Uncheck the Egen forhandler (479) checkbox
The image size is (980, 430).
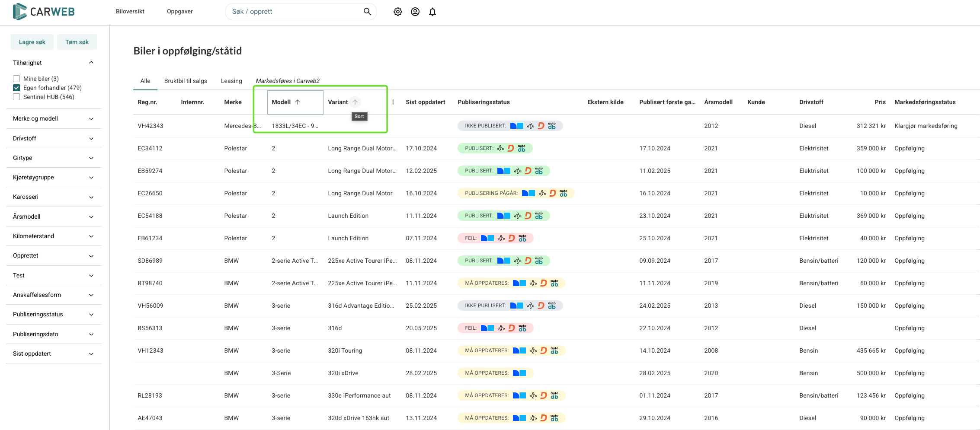tap(16, 88)
